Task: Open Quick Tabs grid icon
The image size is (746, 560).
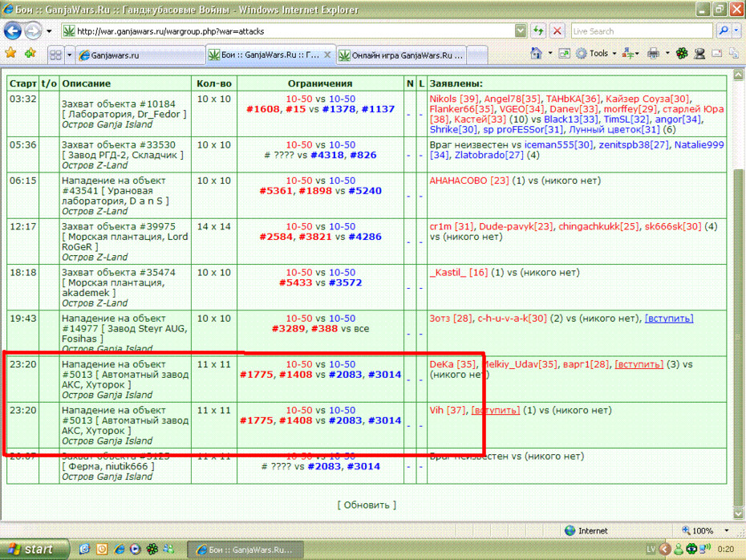Action: tap(55, 55)
